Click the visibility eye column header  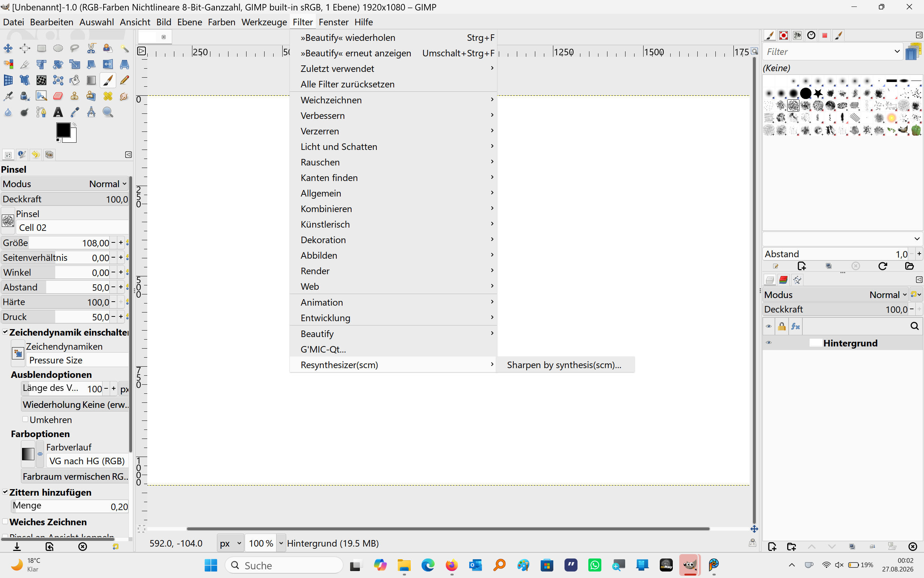click(x=768, y=326)
